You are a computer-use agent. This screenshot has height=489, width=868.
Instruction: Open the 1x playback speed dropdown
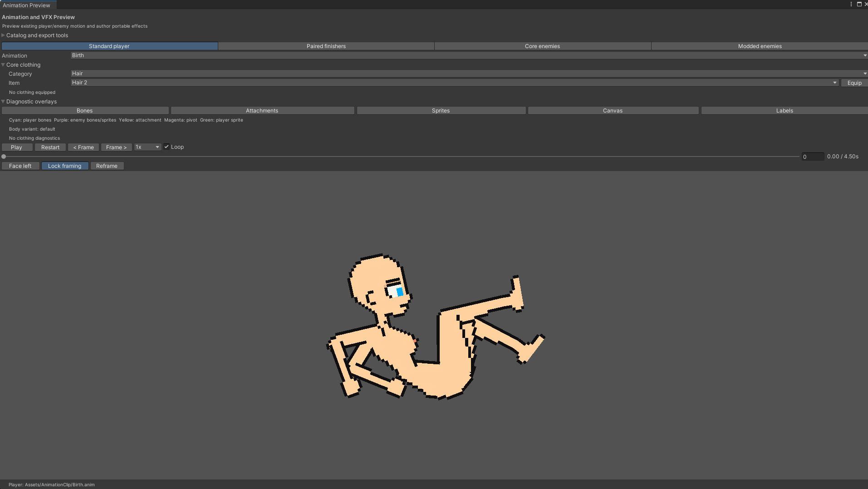tap(147, 147)
